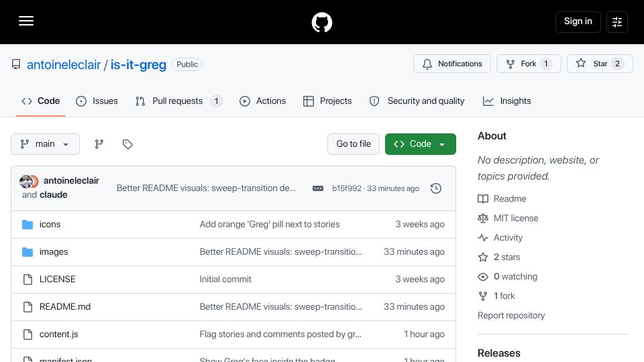Switch to the Code tab
Viewport: 644px width, 362px height.
click(x=41, y=101)
